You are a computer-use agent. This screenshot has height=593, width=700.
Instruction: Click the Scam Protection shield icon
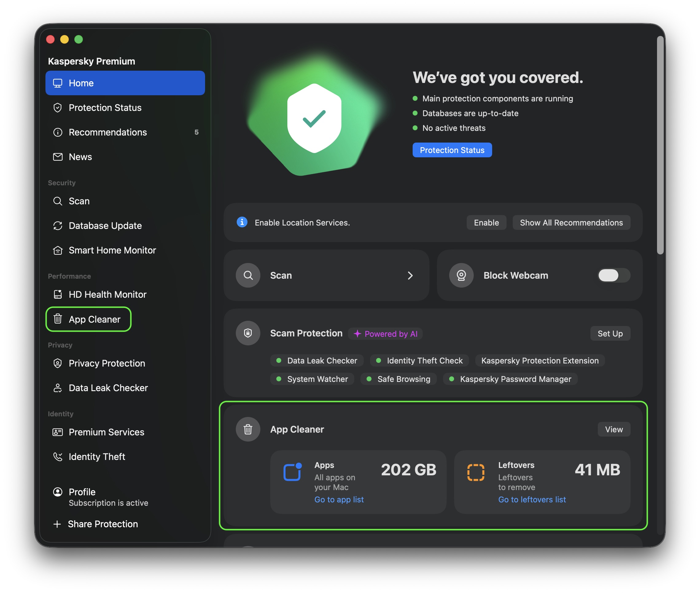pos(248,333)
